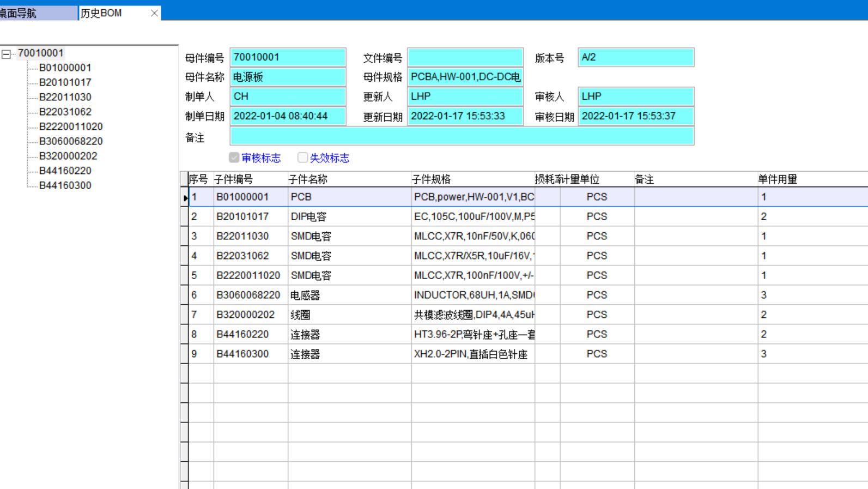This screenshot has height=489, width=868.
Task: Open B3060068220 tree item
Action: pos(71,141)
